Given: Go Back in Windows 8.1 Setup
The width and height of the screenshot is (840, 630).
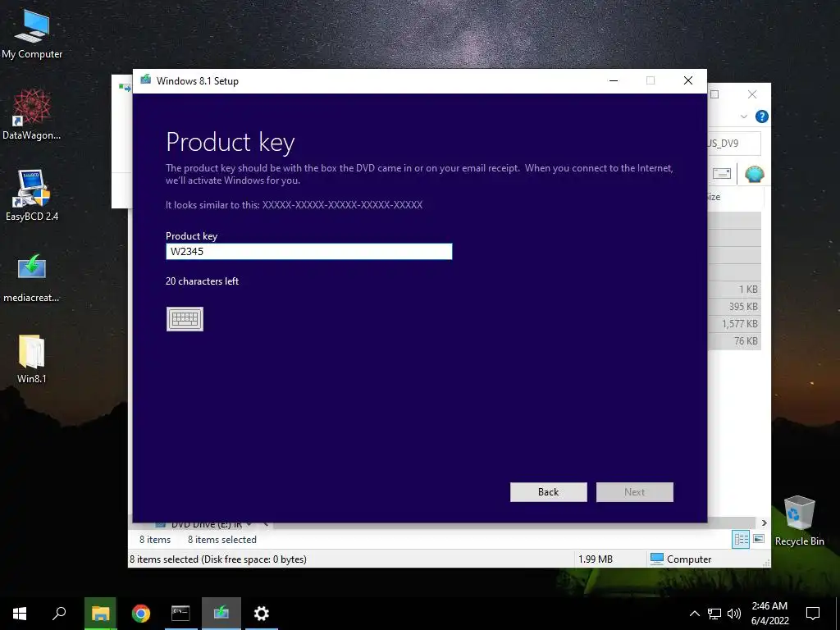Looking at the screenshot, I should [x=548, y=492].
